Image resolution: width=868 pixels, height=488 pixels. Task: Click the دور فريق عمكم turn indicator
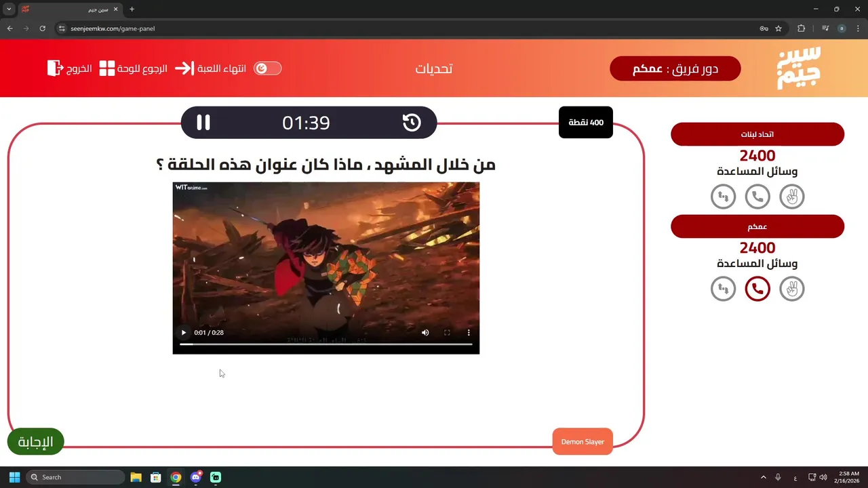point(675,68)
